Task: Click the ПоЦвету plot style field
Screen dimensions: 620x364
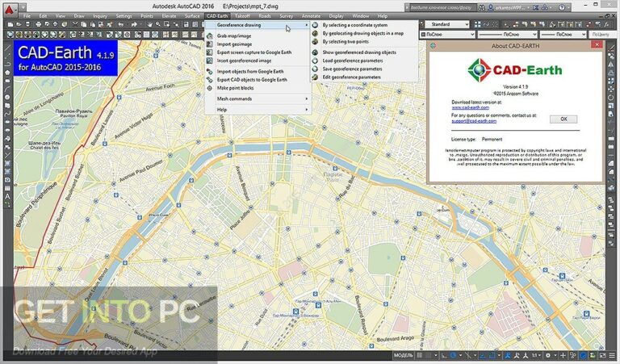Action: 602,35
